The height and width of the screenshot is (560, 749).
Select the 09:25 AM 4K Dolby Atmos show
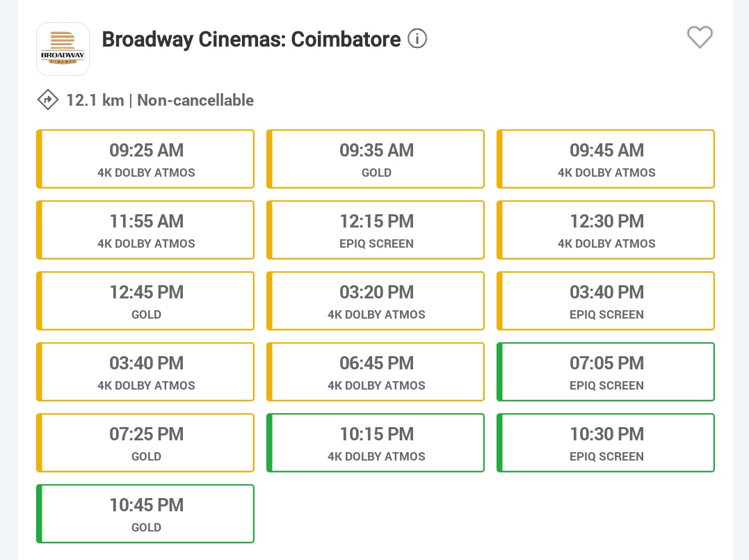click(145, 159)
